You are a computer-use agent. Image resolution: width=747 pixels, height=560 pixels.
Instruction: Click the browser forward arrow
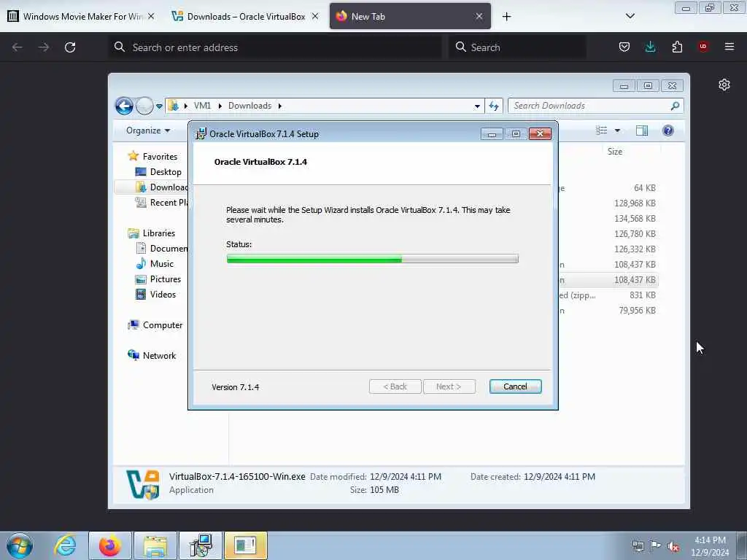click(43, 47)
